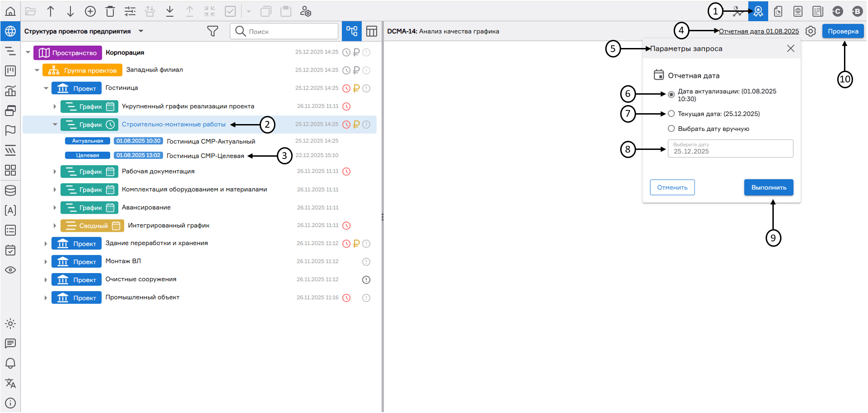This screenshot has width=868, height=413.
Task: Open the filter funnel icon
Action: (212, 31)
